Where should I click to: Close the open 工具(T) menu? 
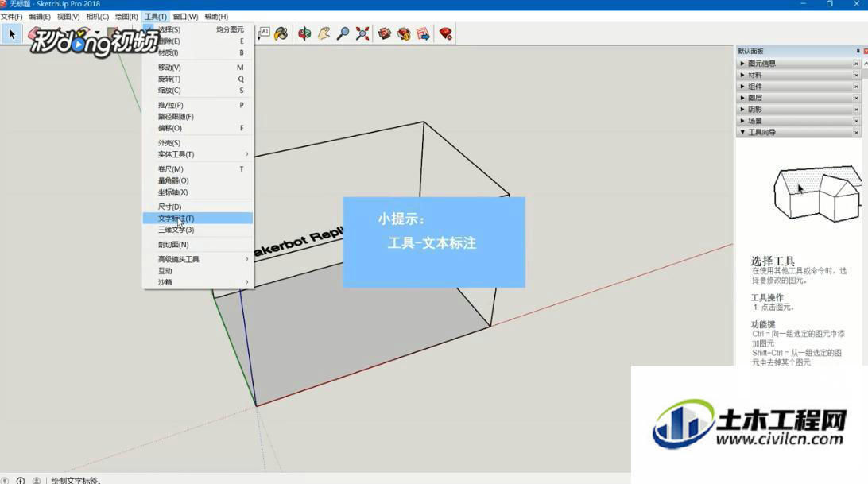coord(156,17)
